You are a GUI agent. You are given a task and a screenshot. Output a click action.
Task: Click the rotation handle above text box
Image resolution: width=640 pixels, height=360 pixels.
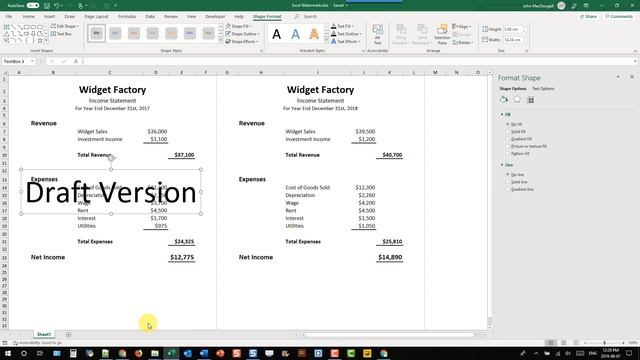(x=111, y=158)
